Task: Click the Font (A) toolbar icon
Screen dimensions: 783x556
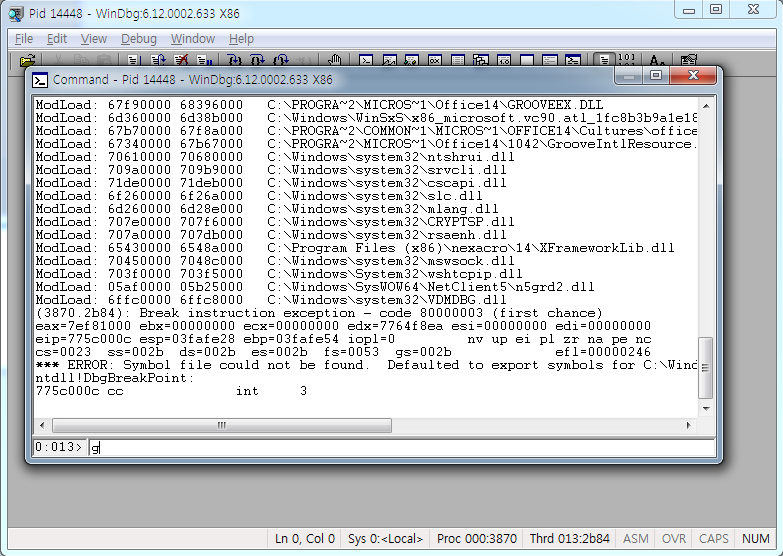Action: (x=657, y=60)
